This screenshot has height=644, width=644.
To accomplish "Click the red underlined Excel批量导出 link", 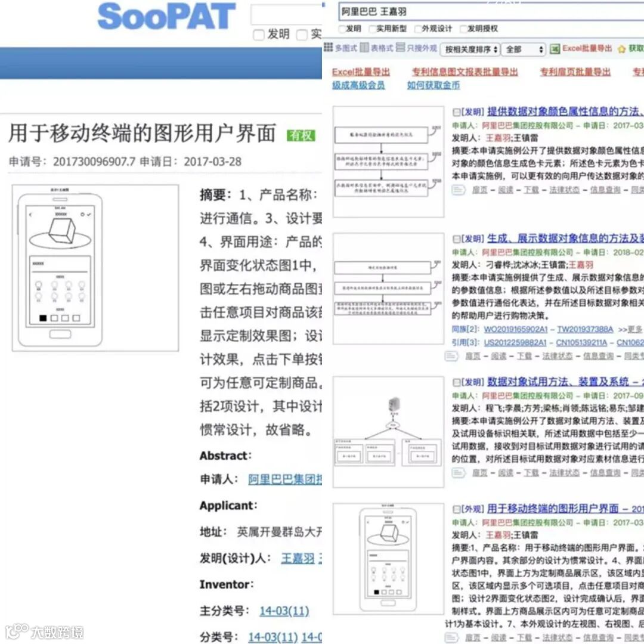I will (x=361, y=72).
